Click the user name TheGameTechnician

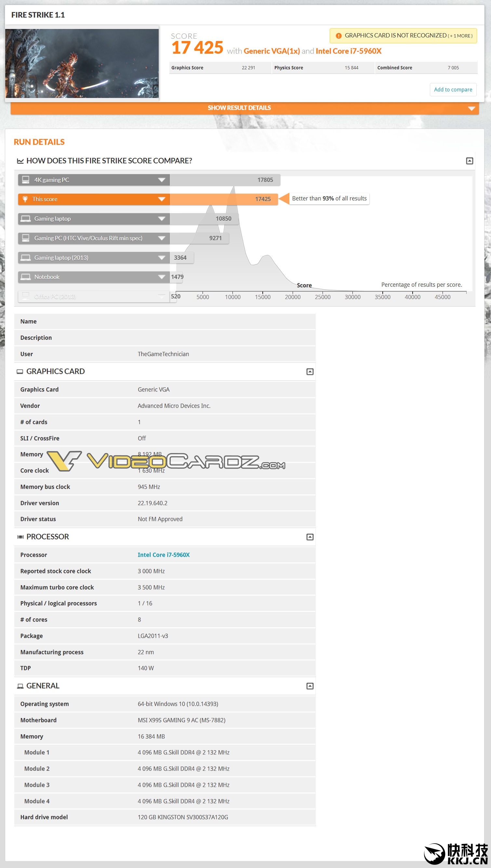pos(163,354)
